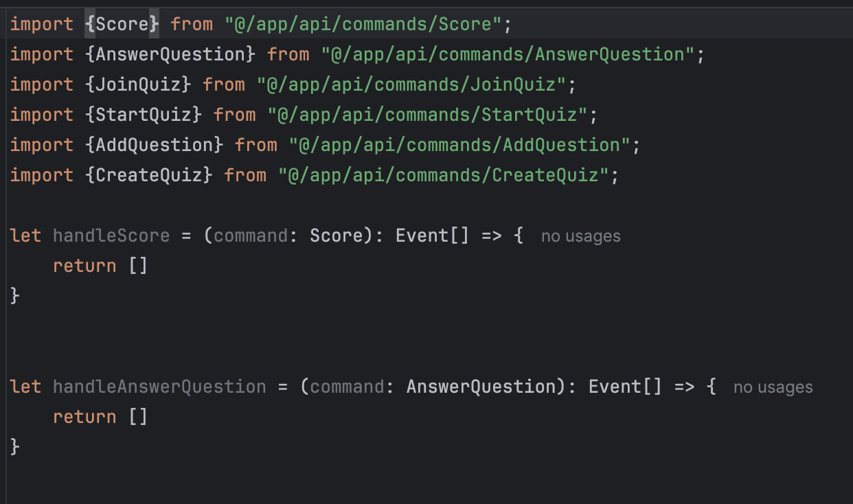Click the handleAnswerQuestion function name
Image resolution: width=853 pixels, height=504 pixels.
click(159, 387)
